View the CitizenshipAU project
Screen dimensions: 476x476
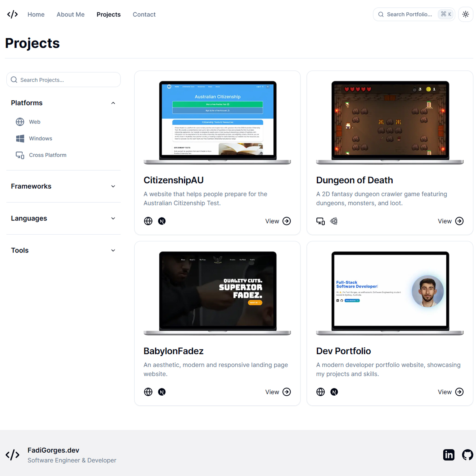[278, 221]
